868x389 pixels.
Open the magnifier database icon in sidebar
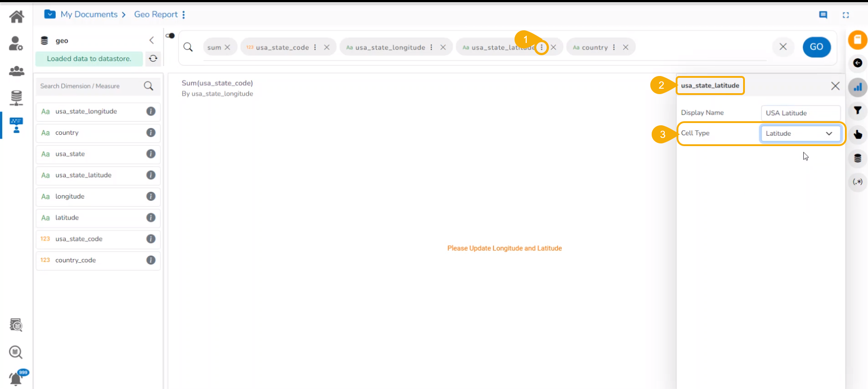click(x=16, y=352)
